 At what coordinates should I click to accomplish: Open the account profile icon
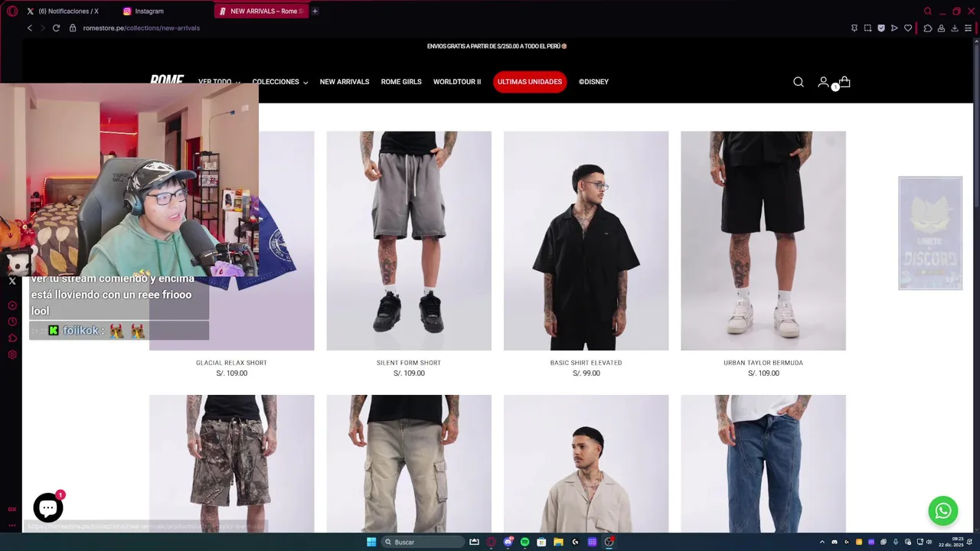(x=823, y=82)
